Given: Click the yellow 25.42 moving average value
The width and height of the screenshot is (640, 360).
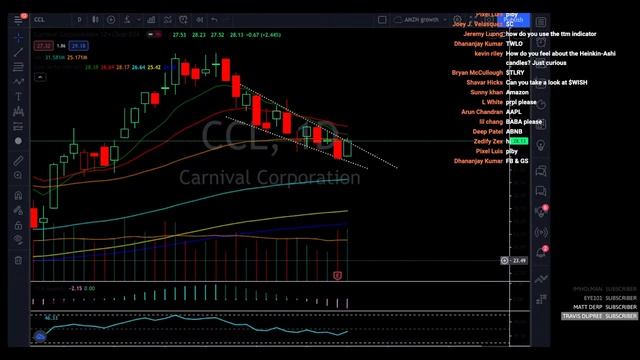Looking at the screenshot, I should coord(154,67).
